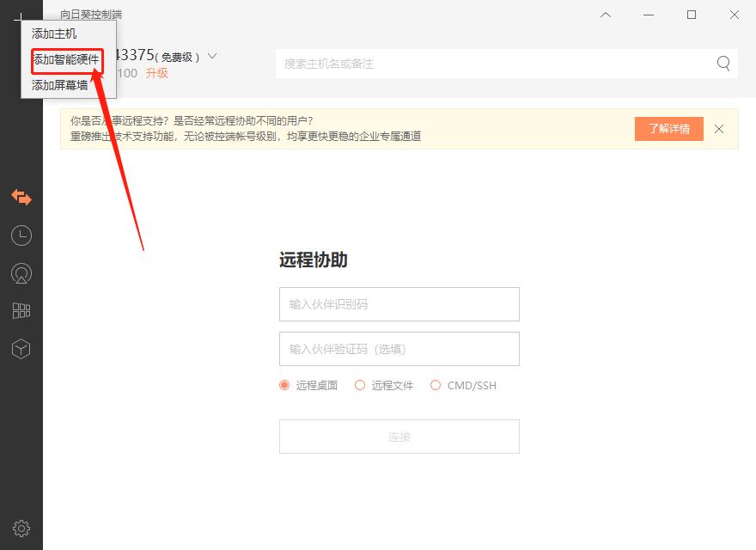Screen dimensions: 756x550
Task: Click the partner ID input field
Action: (399, 304)
